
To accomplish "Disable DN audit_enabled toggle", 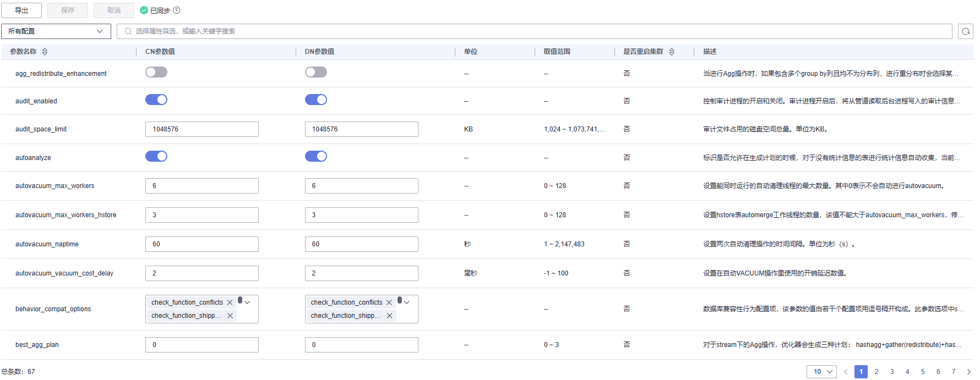I will pos(316,100).
